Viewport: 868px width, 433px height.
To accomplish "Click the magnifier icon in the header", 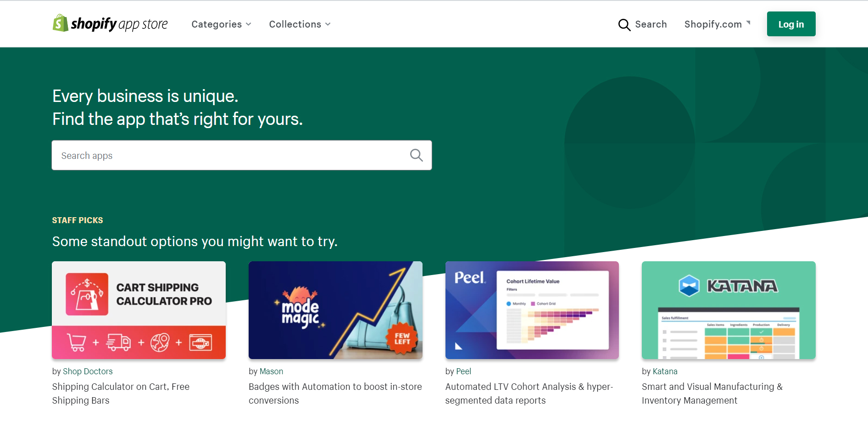I will click(624, 24).
